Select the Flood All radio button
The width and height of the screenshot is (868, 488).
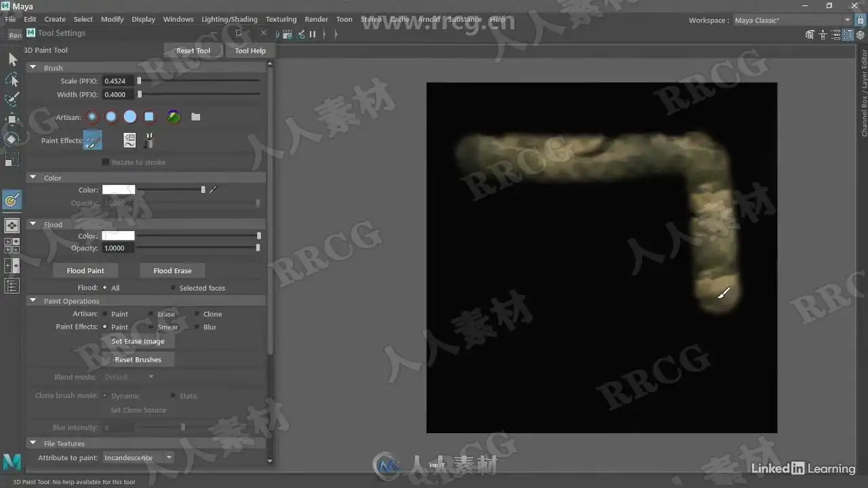(104, 287)
